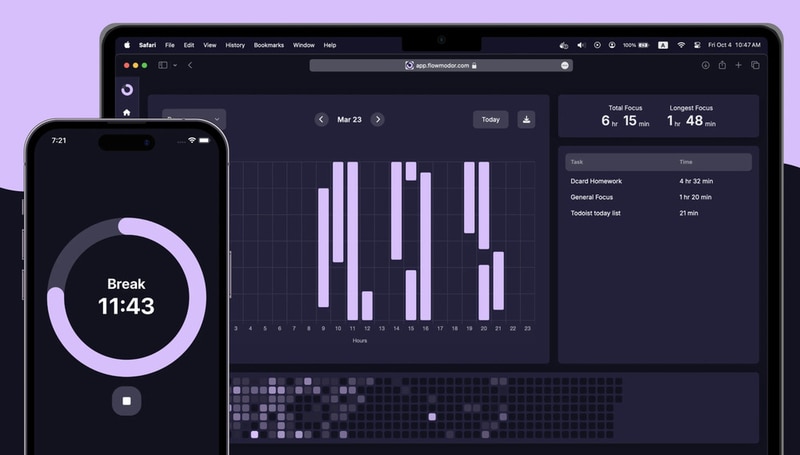Download the focus stats report
The height and width of the screenshot is (455, 800).
526,119
